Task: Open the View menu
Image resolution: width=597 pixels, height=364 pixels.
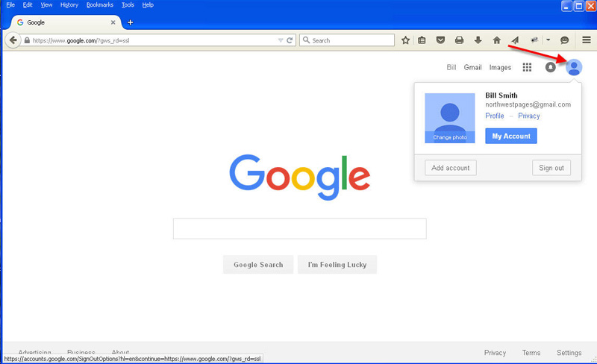Action: (x=46, y=5)
